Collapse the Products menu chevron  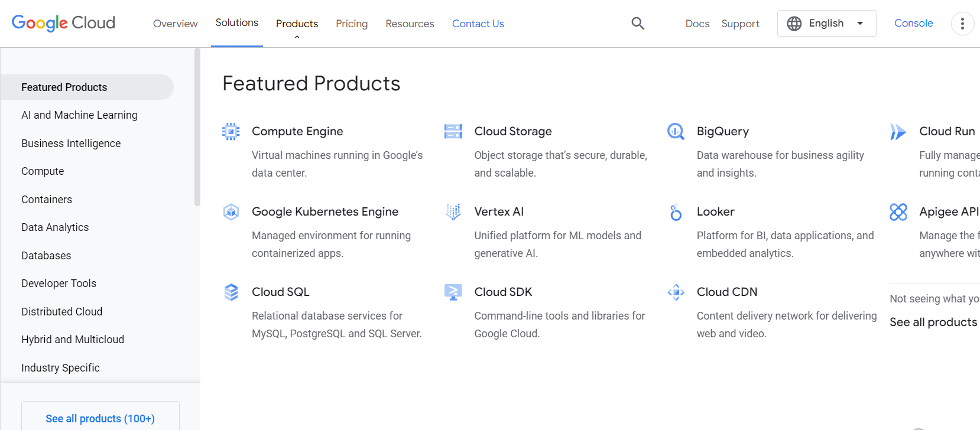pos(297,37)
